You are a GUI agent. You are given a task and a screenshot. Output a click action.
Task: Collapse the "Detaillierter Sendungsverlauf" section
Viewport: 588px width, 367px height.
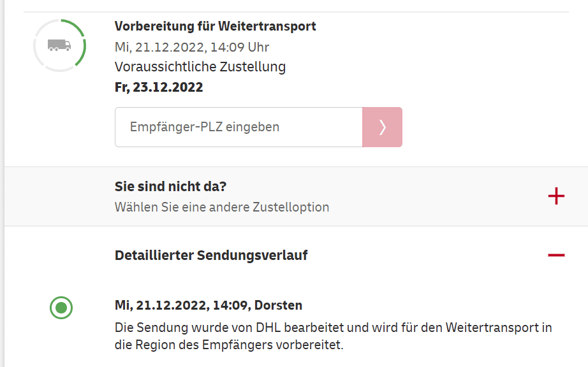point(211,255)
